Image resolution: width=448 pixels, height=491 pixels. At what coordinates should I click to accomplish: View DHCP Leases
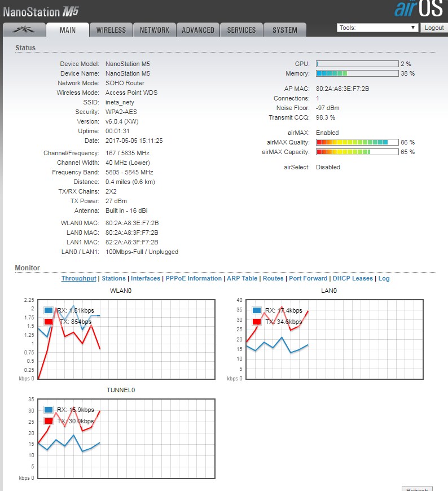click(353, 278)
